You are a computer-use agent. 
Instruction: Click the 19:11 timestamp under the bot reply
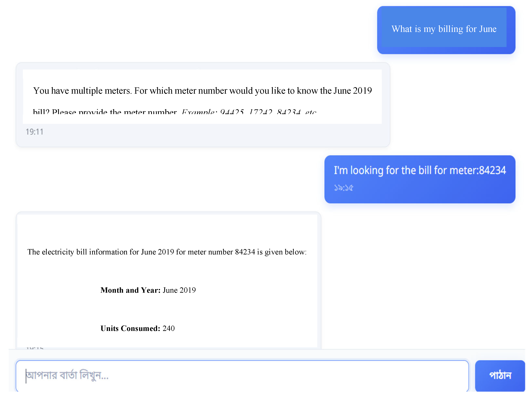35,132
